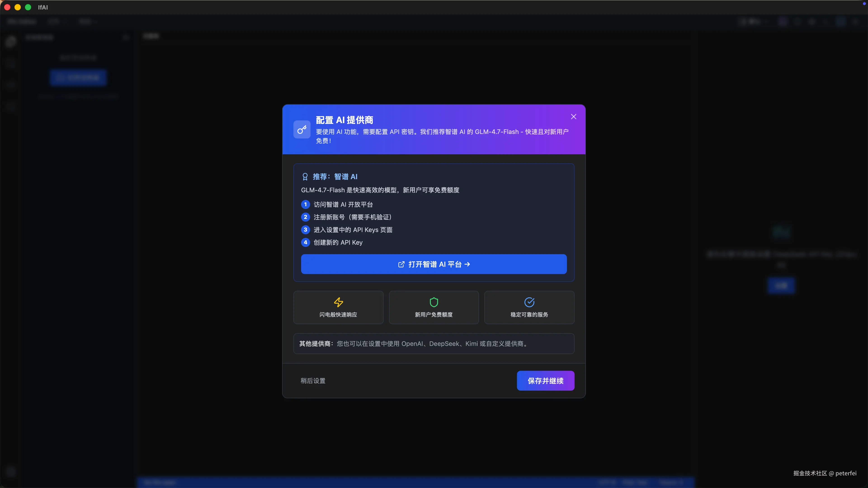This screenshot has height=488, width=868.
Task: Click step 1's numbered badge 访问智谱 AI 开放平台
Action: pyautogui.click(x=305, y=204)
